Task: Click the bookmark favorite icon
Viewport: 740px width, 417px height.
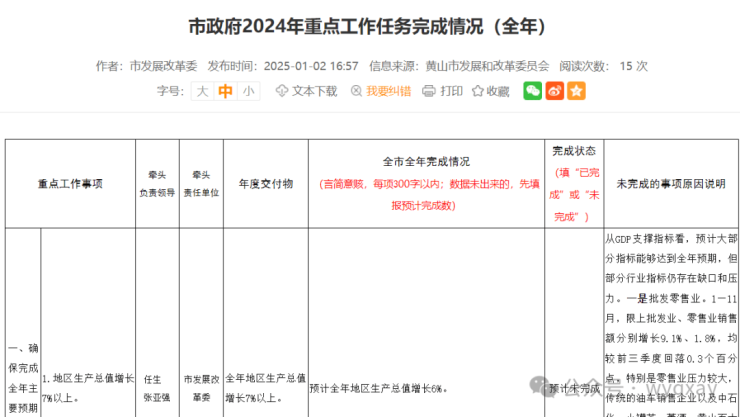Action: (476, 91)
